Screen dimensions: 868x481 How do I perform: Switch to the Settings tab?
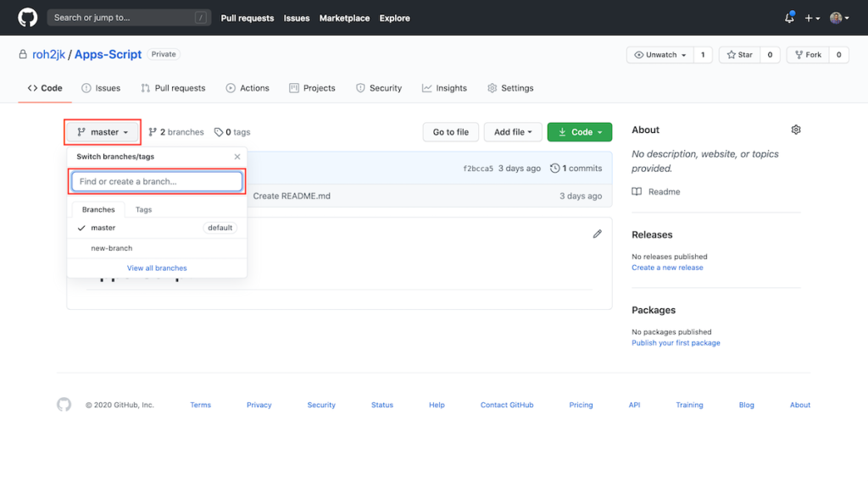510,88
